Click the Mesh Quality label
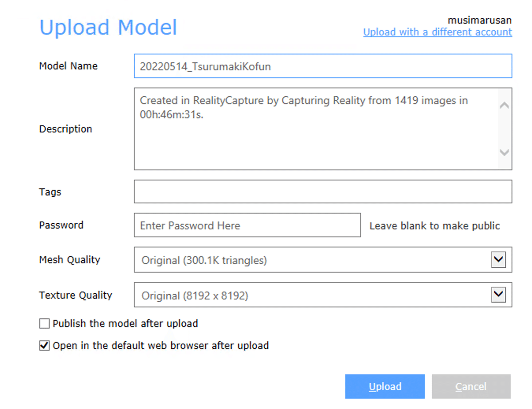Screen dimensions: 532x409 (x=70, y=260)
